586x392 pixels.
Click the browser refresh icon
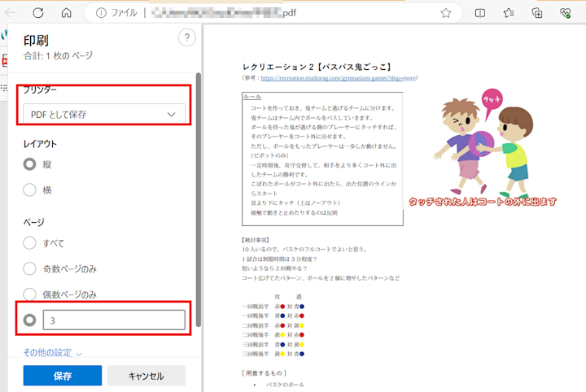(x=38, y=13)
